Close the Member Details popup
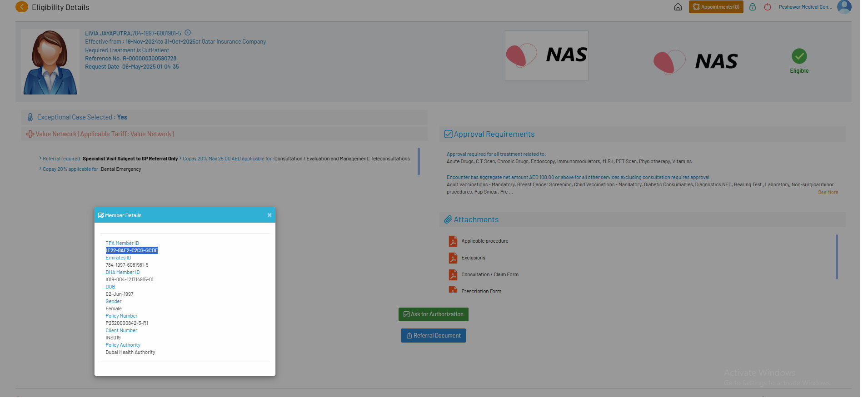This screenshot has width=868, height=398. pyautogui.click(x=269, y=215)
